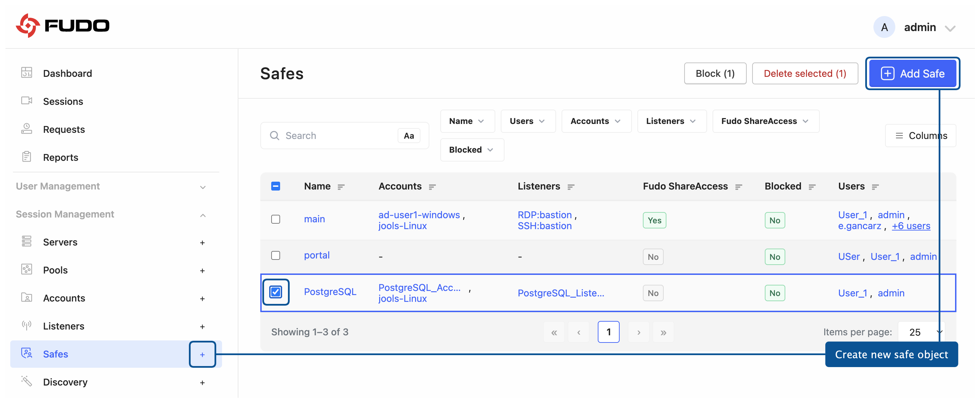Click the Pools icon in sidebar
Screen dimensions: 980x406
(26, 269)
